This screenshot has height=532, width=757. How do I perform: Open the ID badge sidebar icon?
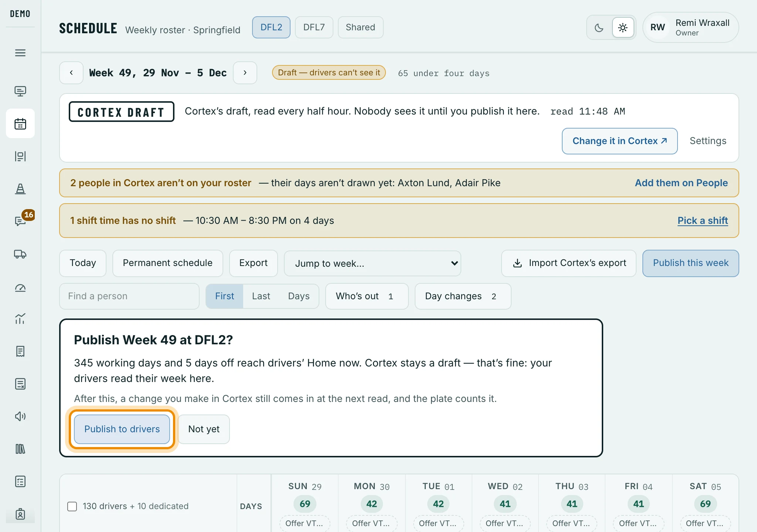(20, 514)
